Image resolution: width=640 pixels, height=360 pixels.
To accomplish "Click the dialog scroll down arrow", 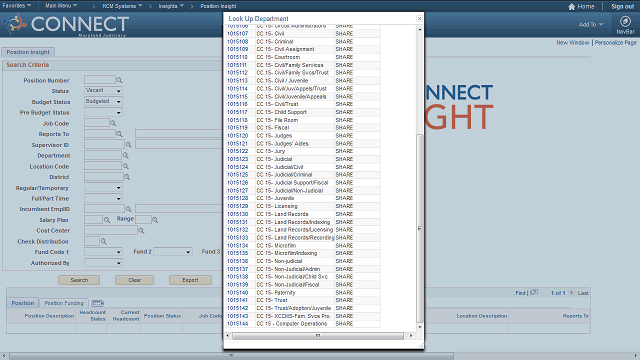I will pos(420,327).
